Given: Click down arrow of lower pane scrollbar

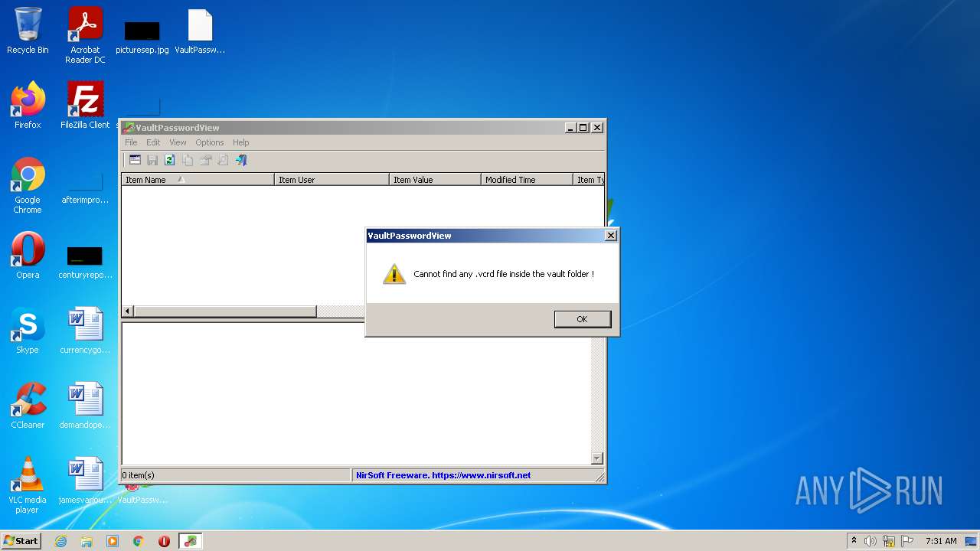Looking at the screenshot, I should tap(597, 458).
